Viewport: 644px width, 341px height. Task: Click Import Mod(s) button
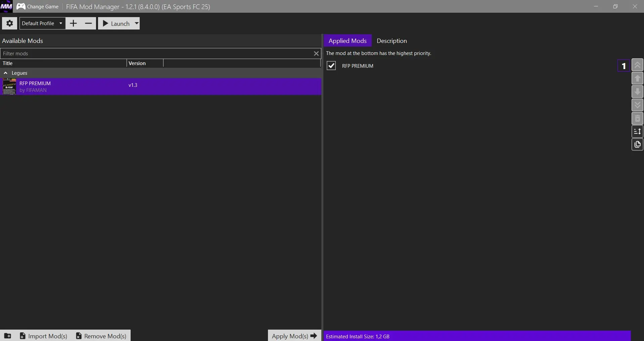[43, 336]
